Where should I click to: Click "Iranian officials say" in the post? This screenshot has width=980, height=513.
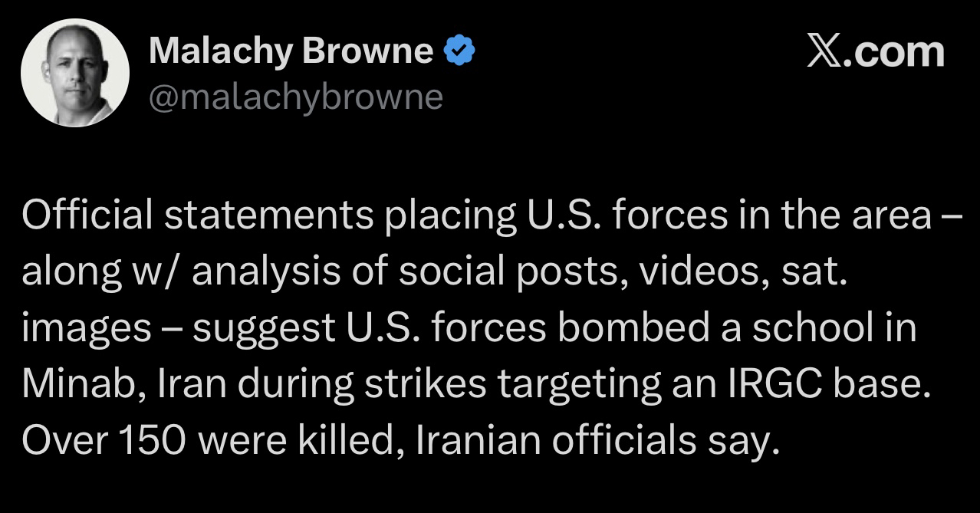(x=591, y=441)
